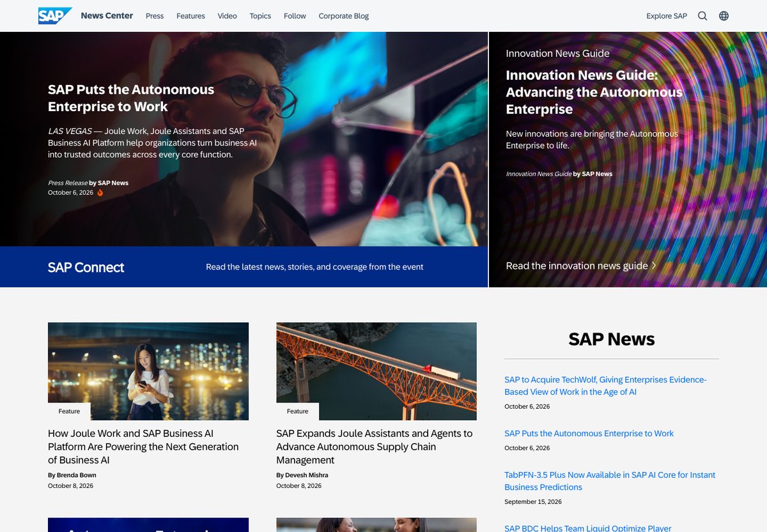Click chevron after Read the innovation news guide
This screenshot has height=532, width=767.
654,266
